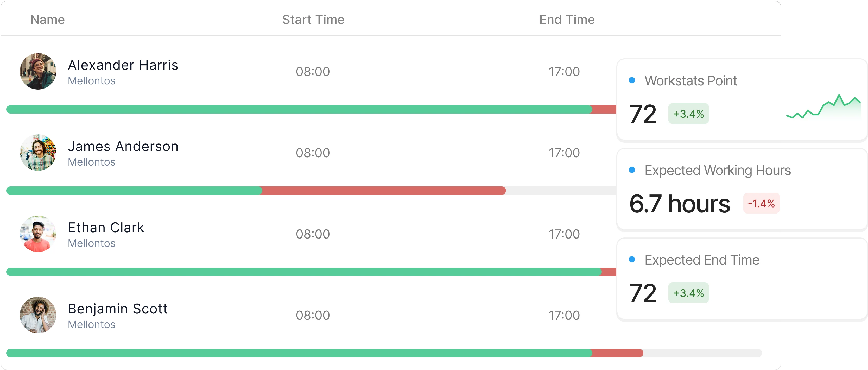
Task: Click the +3.4% badge on Workstats Point
Action: (688, 114)
